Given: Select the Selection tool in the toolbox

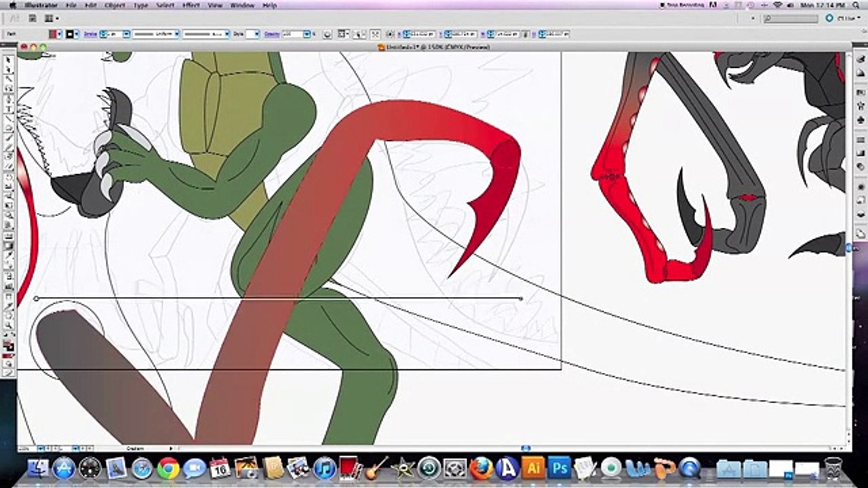Looking at the screenshot, I should pos(9,60).
